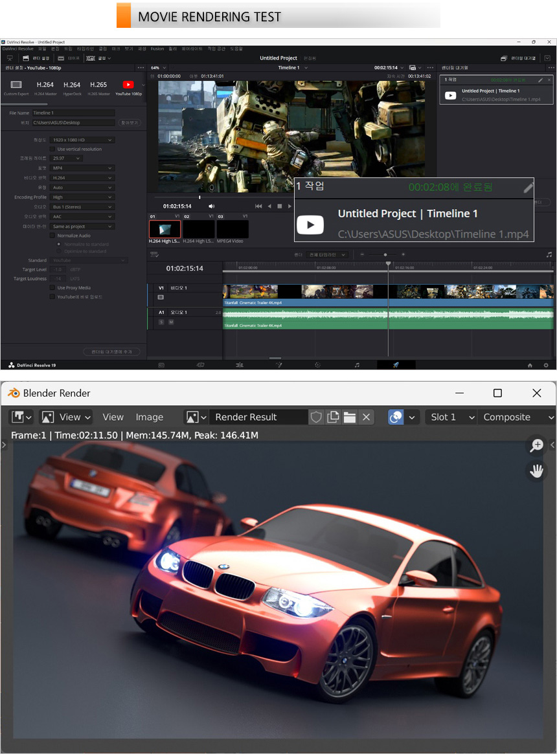Select Optimize to standard radio option
The image size is (557, 756).
60,251
